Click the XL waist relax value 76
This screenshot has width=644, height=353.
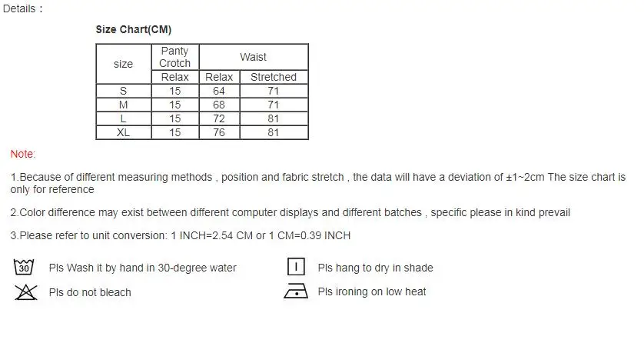click(219, 133)
